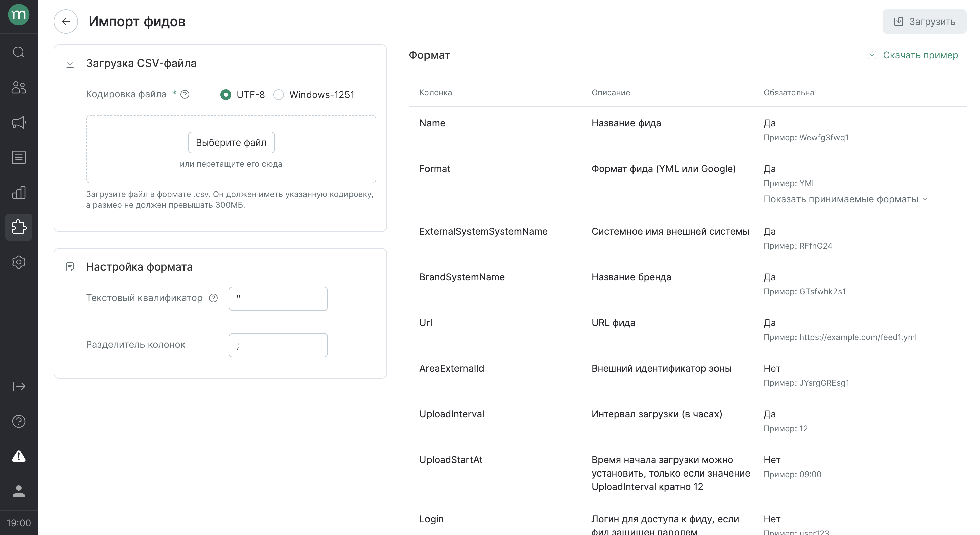Select the UTF-8 encoding radio button
Screen dimensions: 980x535
point(226,95)
